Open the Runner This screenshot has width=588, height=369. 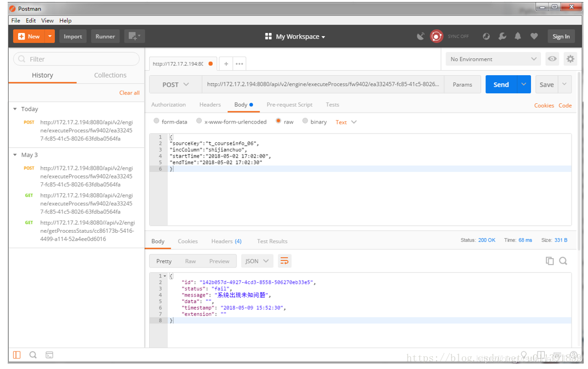105,36
